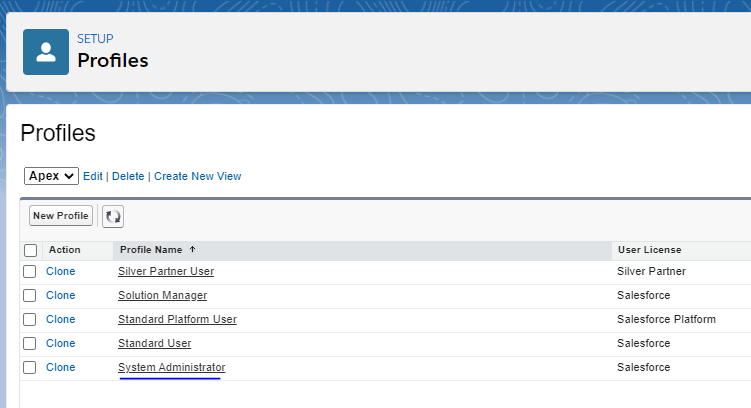Clone the Standard User profile

click(x=60, y=343)
